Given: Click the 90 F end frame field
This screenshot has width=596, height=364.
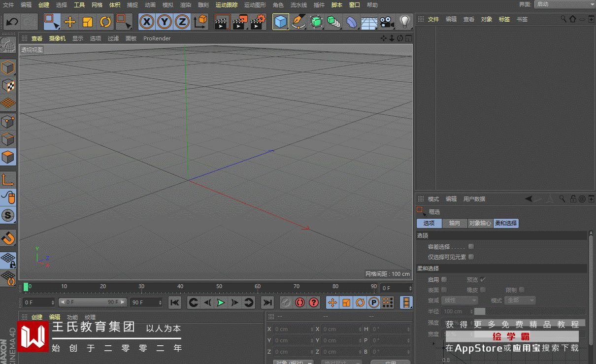Looking at the screenshot, I should 146,302.
